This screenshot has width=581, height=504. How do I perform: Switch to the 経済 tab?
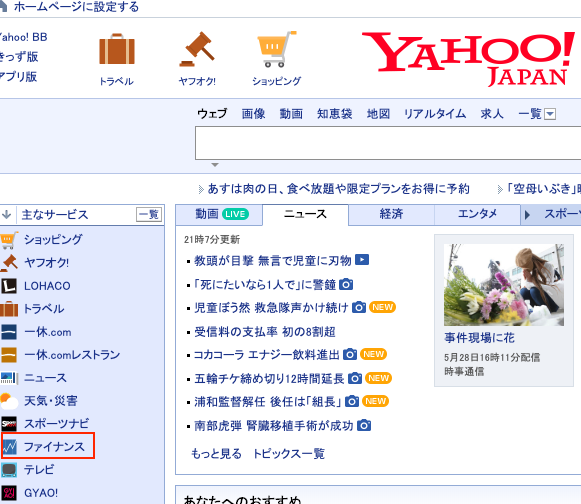pyautogui.click(x=391, y=214)
